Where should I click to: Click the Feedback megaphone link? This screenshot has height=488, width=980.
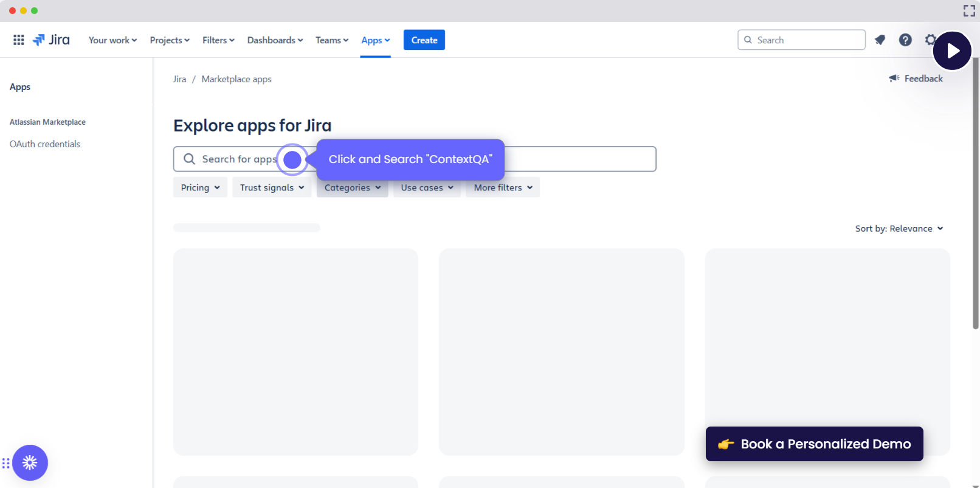[916, 78]
